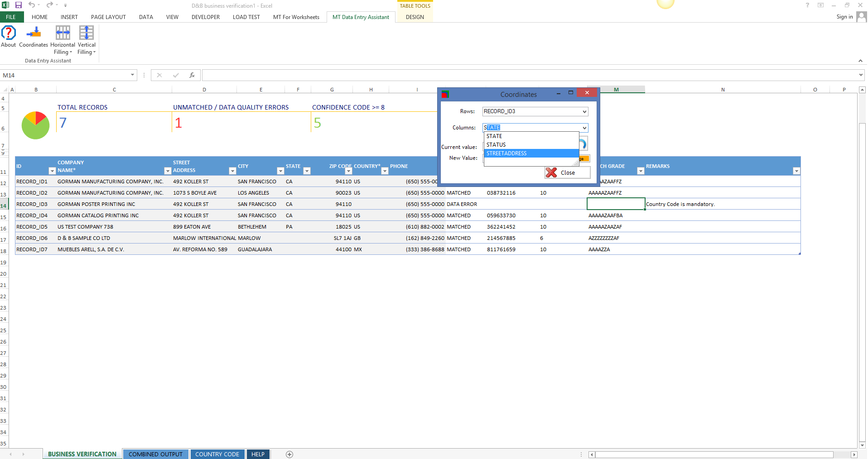The image size is (868, 459).
Task: Select cell 'GORMAN POSTER PRINTING INC'
Action: (114, 204)
